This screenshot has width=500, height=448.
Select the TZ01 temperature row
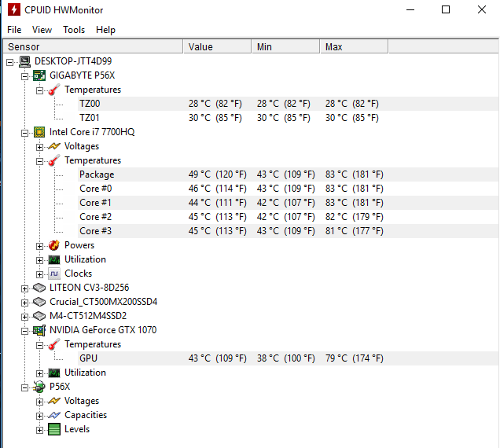tap(289, 118)
